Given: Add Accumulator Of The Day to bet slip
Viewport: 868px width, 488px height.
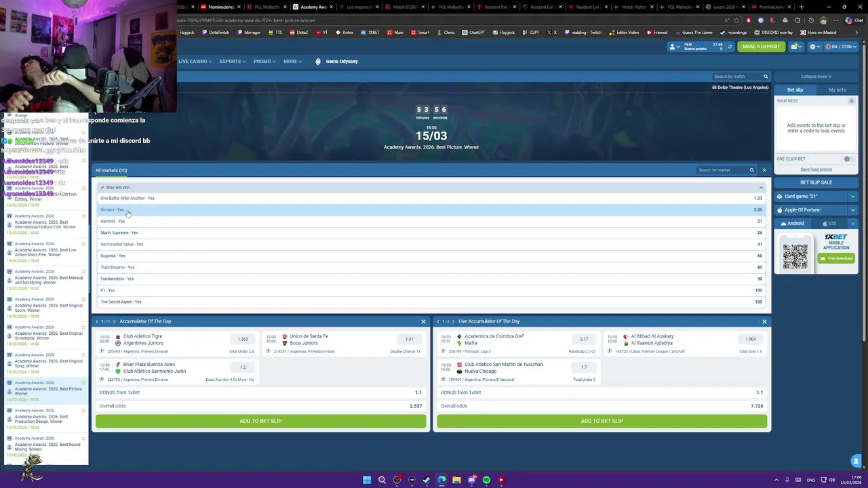Looking at the screenshot, I should 260,421.
